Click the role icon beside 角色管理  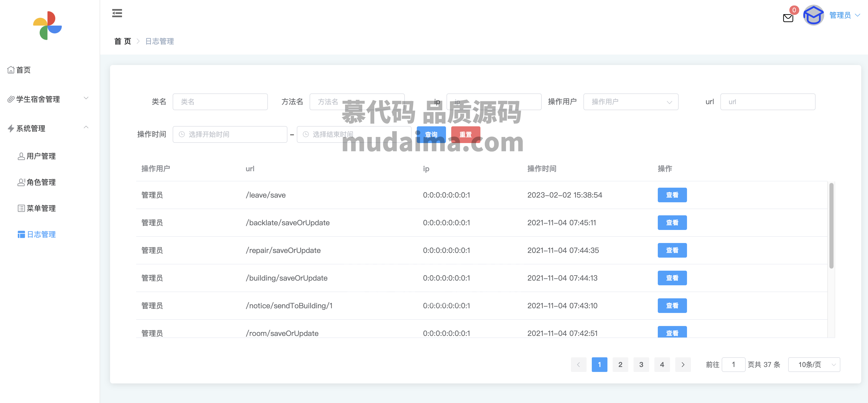21,182
